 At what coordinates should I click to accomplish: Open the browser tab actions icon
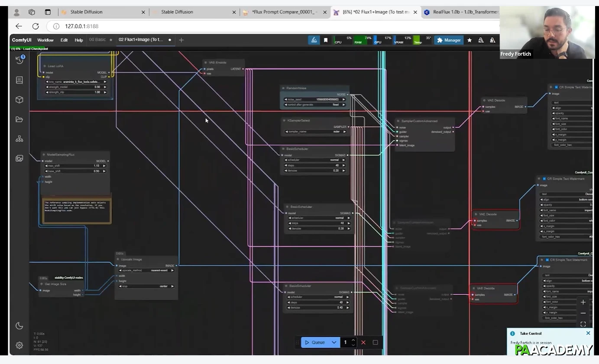pos(48,12)
